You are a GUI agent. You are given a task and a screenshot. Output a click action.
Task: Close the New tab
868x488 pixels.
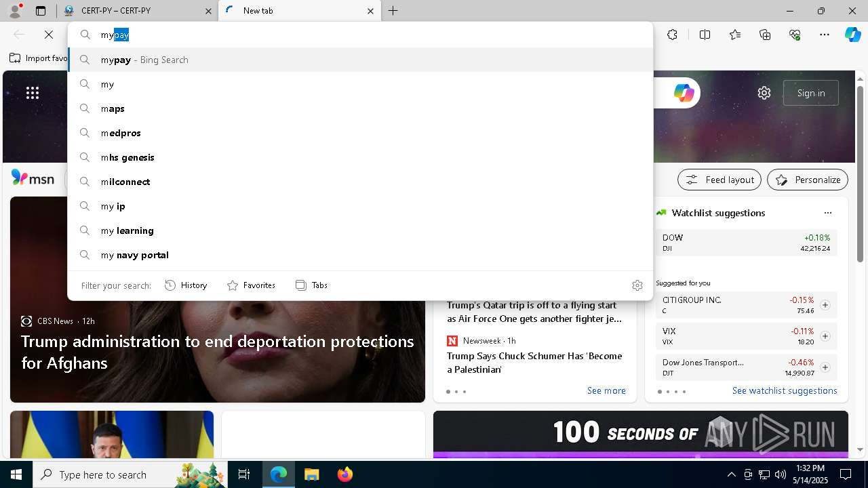tap(370, 11)
